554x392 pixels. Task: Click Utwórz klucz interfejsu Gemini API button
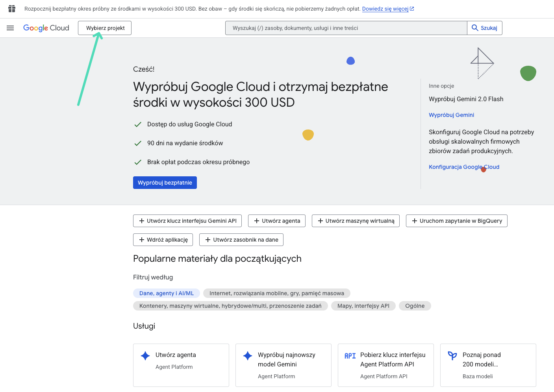[x=187, y=221]
